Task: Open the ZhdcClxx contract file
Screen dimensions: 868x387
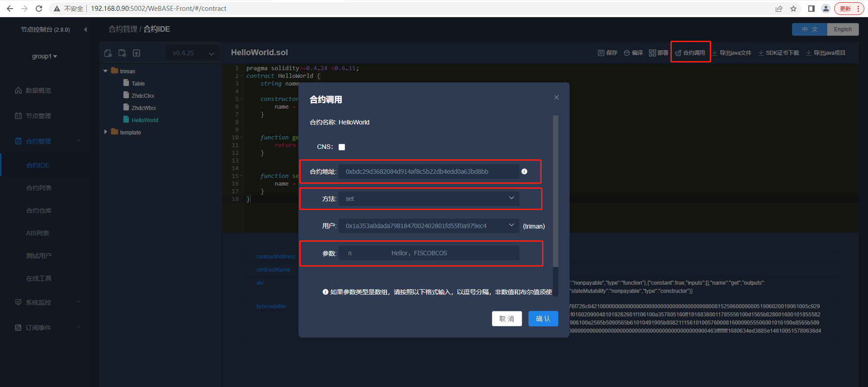Action: (x=143, y=96)
